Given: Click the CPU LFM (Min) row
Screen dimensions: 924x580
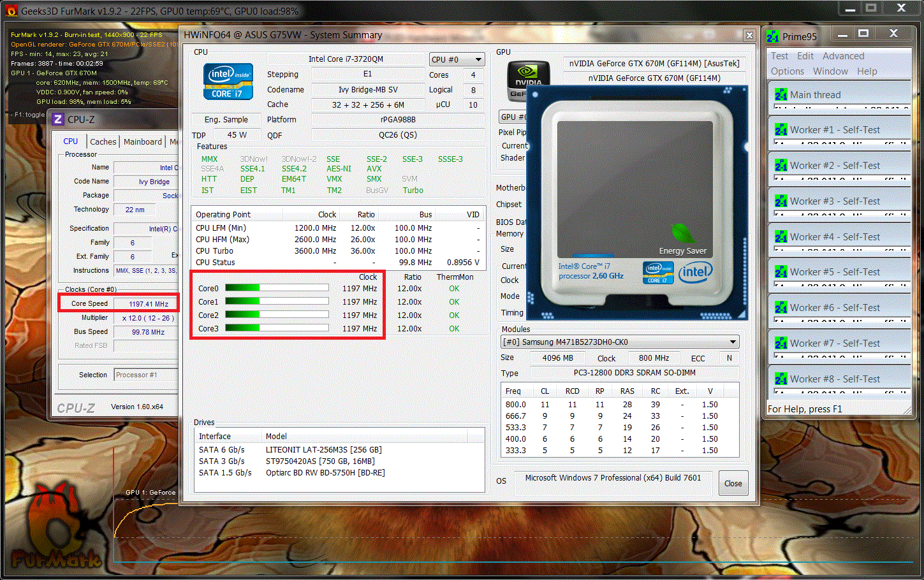Looking at the screenshot, I should tap(338, 228).
